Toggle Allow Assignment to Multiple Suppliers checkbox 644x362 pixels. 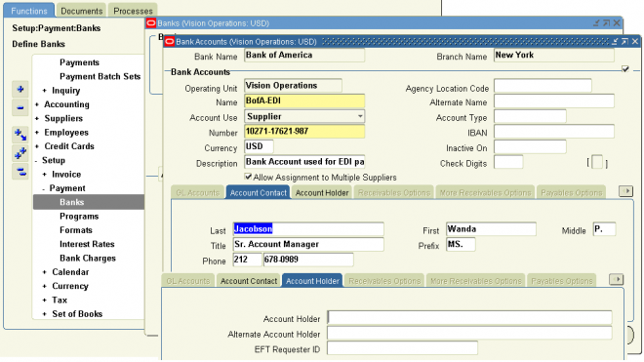click(248, 177)
